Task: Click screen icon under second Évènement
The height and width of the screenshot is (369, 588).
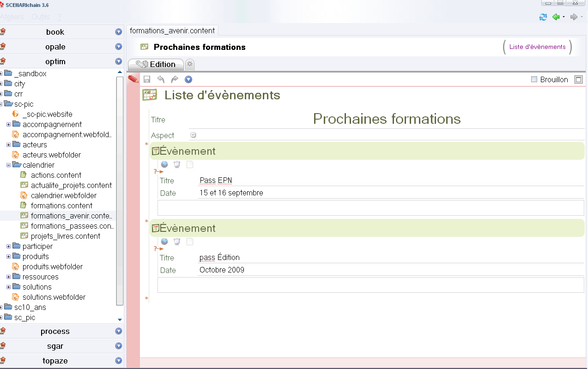Action: pyautogui.click(x=177, y=241)
